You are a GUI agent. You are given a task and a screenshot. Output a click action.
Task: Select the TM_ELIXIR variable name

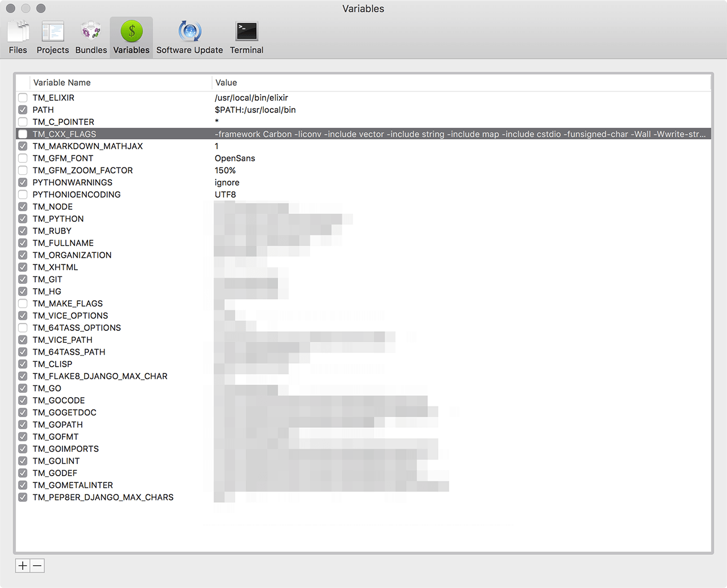coord(53,98)
